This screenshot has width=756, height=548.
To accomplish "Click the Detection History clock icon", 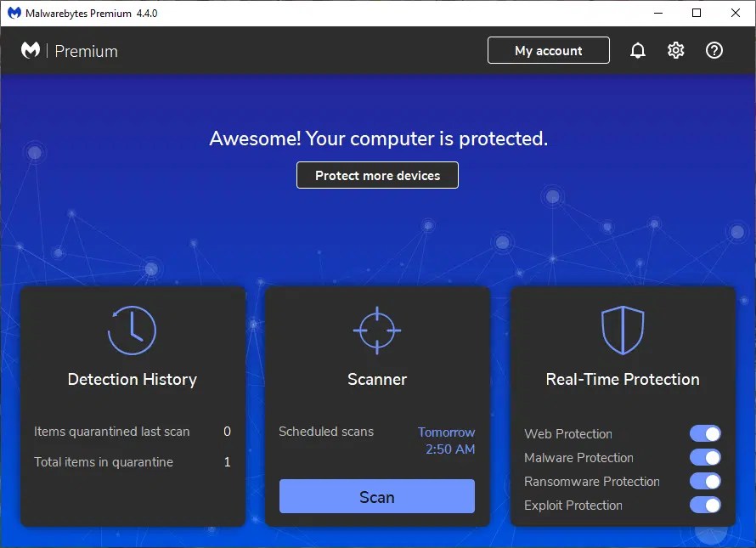I will (x=133, y=330).
